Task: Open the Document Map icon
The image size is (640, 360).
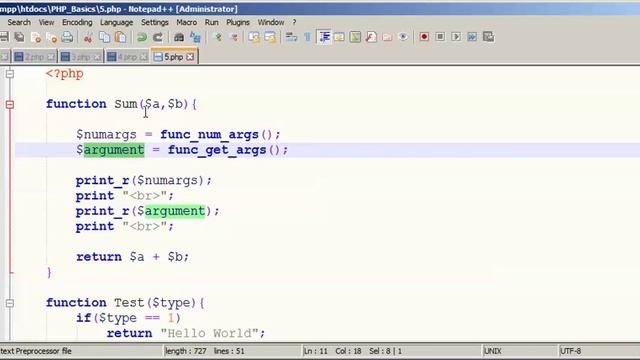Action: pyautogui.click(x=355, y=37)
